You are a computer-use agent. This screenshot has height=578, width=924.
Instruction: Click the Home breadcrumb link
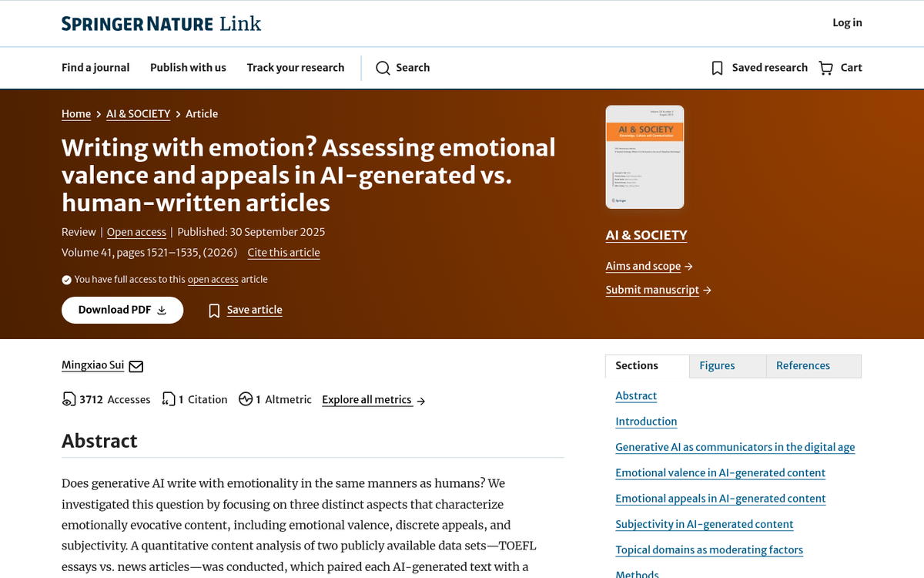(76, 113)
